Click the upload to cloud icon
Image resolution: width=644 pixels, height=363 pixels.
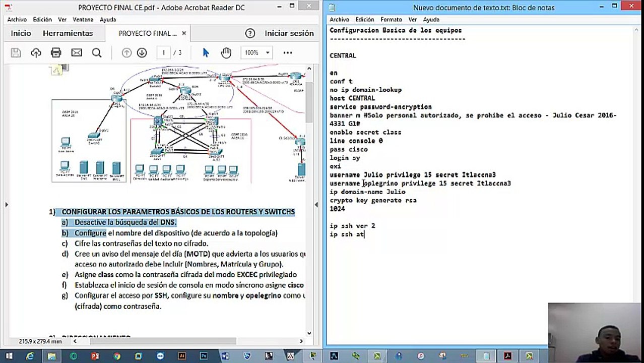(36, 52)
